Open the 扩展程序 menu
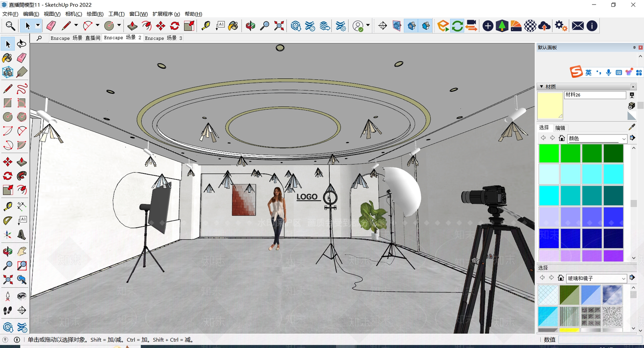 pyautogui.click(x=166, y=14)
